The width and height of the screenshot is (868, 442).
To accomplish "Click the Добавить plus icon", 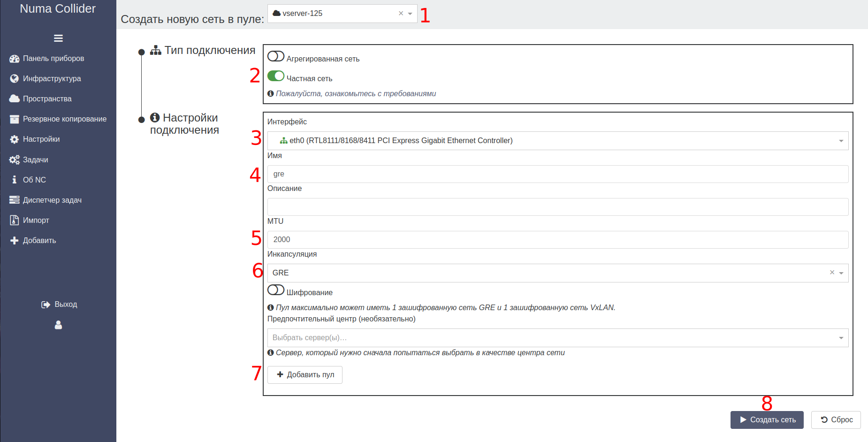I will [15, 240].
